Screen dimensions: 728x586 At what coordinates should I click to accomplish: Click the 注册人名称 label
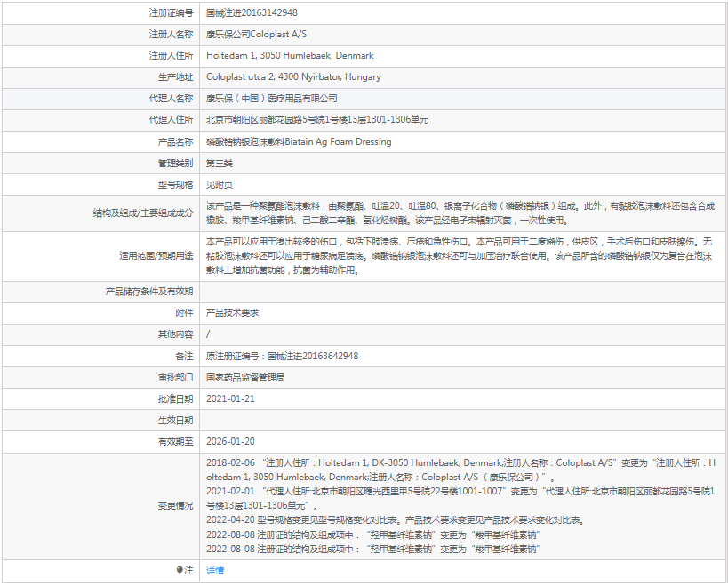tap(171, 35)
